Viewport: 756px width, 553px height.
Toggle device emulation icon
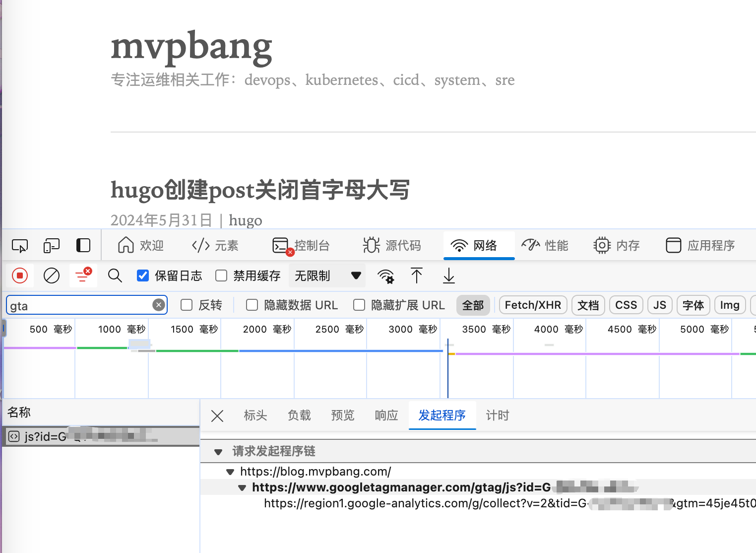(x=52, y=246)
